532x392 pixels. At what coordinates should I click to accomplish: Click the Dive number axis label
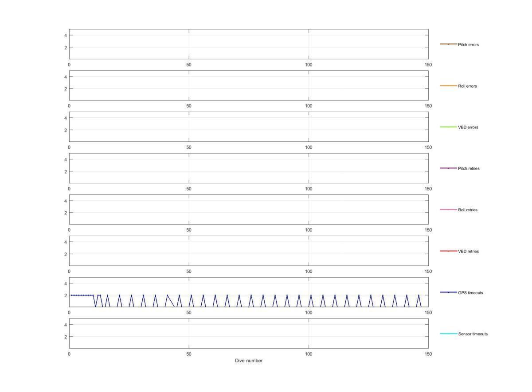coord(249,361)
